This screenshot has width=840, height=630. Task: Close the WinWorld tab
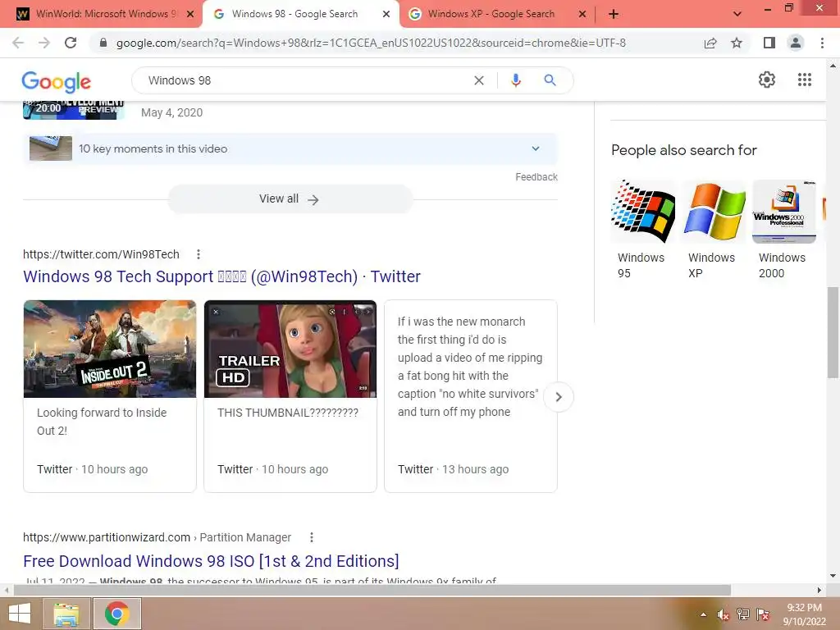coord(190,14)
